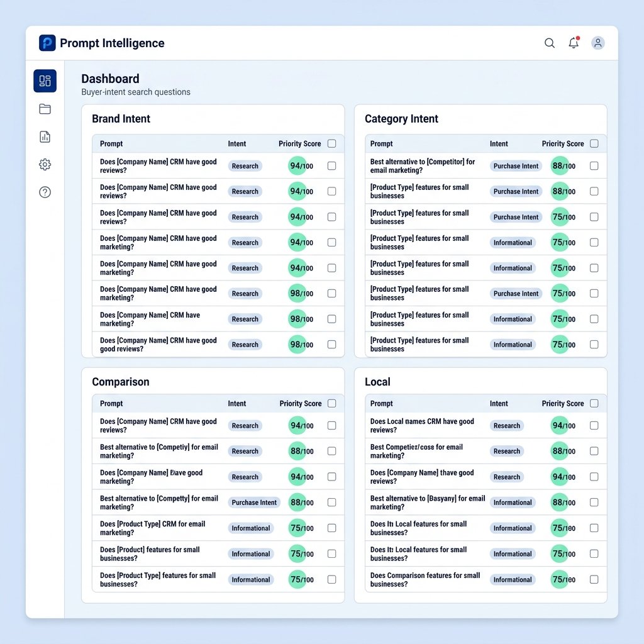The height and width of the screenshot is (644, 644).
Task: Open the help question-mark sidebar icon
Action: [x=45, y=192]
